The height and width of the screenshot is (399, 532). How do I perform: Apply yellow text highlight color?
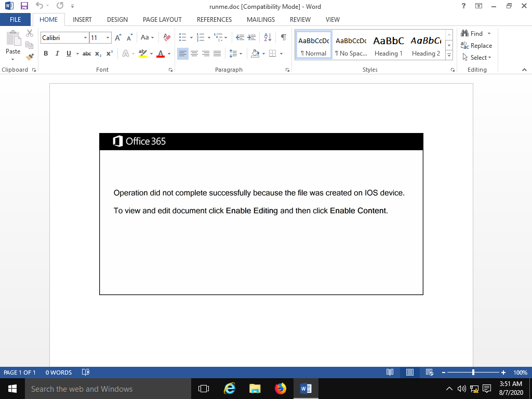143,54
